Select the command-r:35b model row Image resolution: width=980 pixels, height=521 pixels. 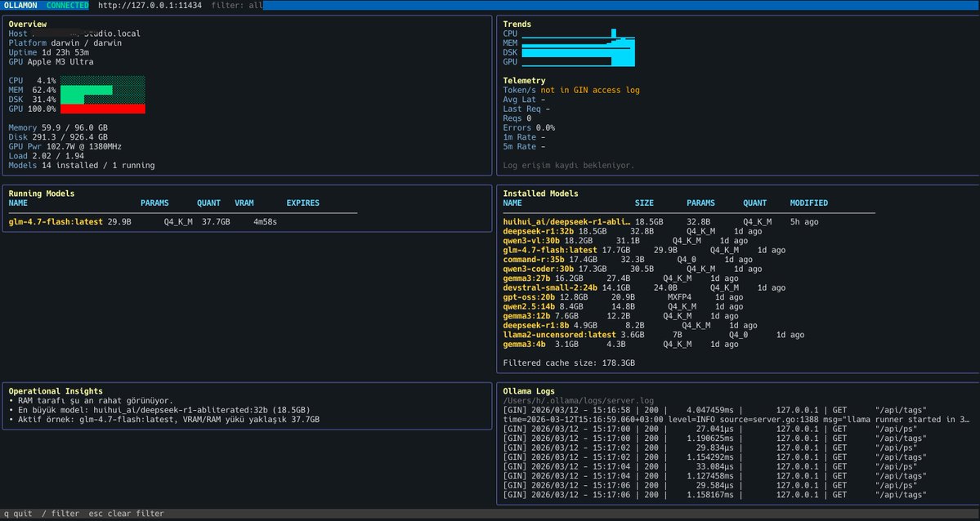628,259
